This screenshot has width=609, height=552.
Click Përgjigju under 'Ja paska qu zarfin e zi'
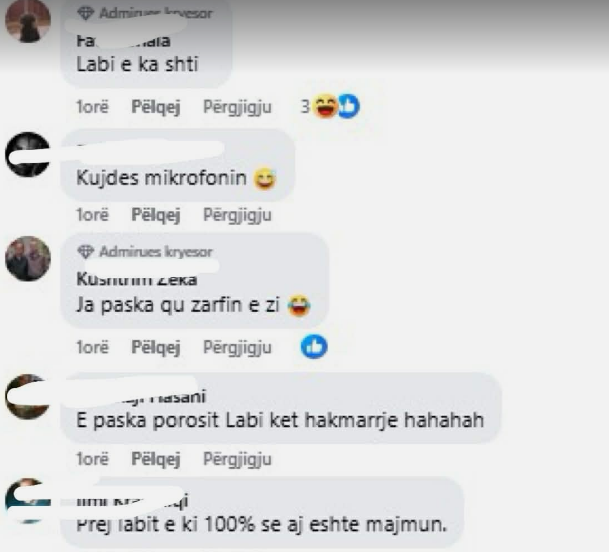237,348
